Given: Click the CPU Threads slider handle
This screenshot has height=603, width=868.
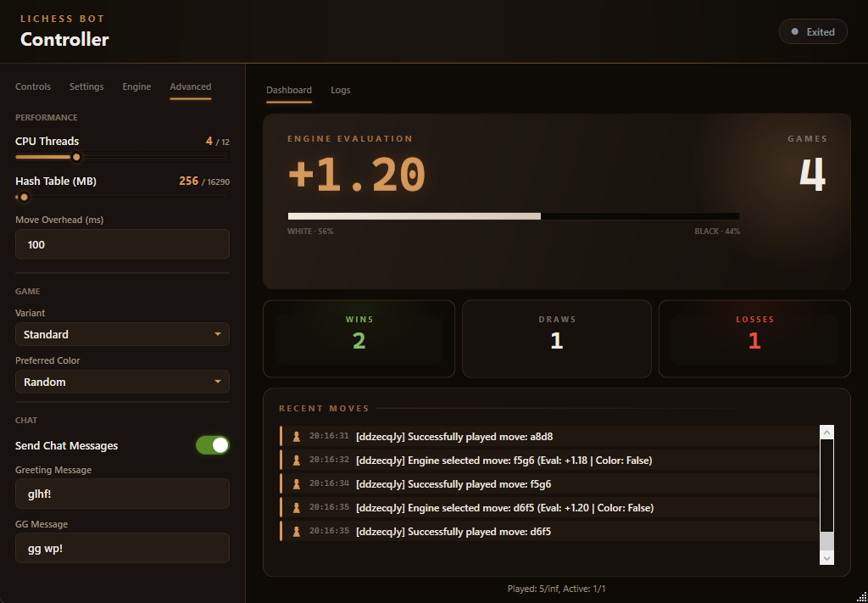Looking at the screenshot, I should [x=76, y=157].
